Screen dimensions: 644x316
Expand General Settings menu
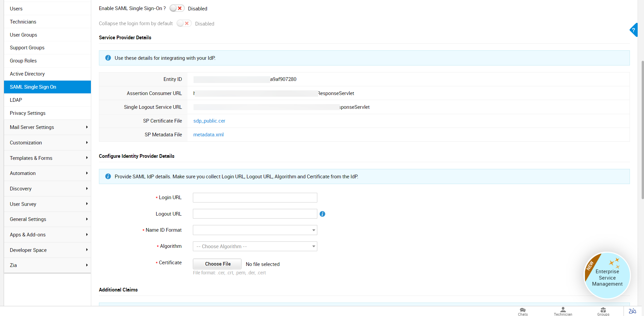[x=47, y=219]
